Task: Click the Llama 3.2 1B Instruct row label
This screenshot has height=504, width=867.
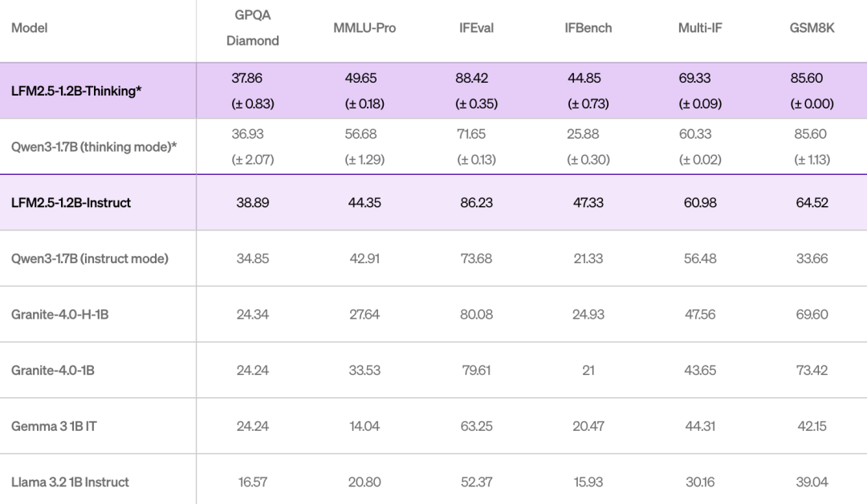Action: pos(70,482)
